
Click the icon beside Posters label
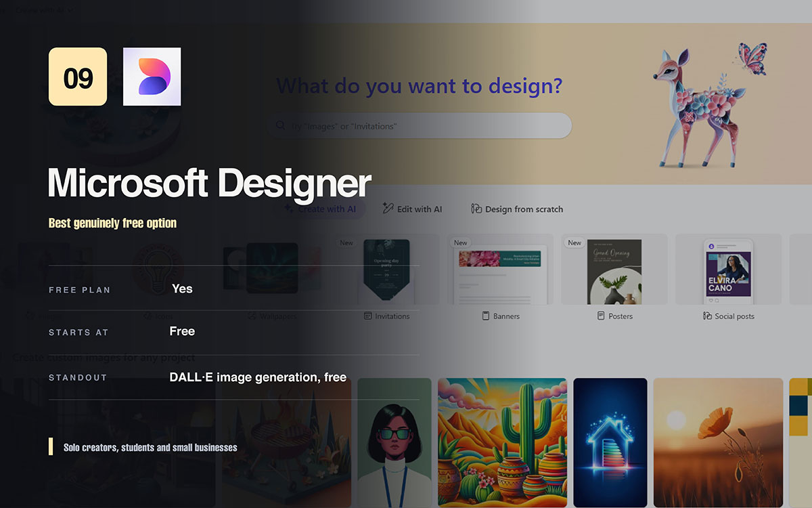[601, 316]
